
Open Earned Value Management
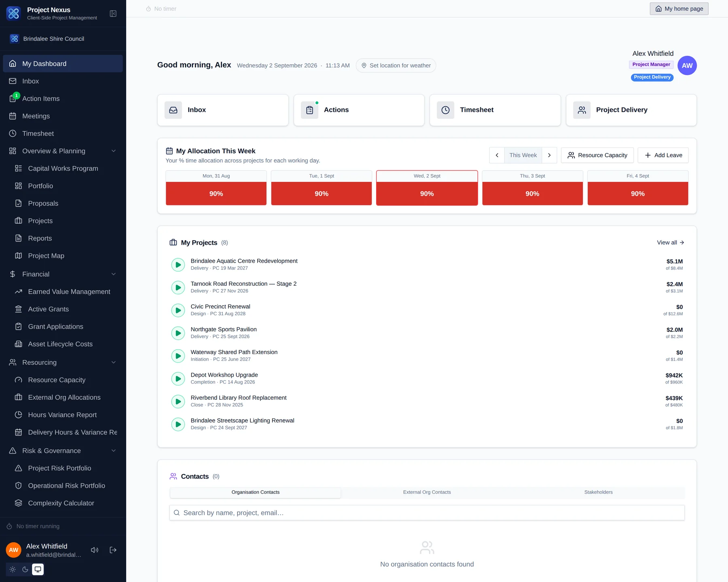tap(66, 292)
